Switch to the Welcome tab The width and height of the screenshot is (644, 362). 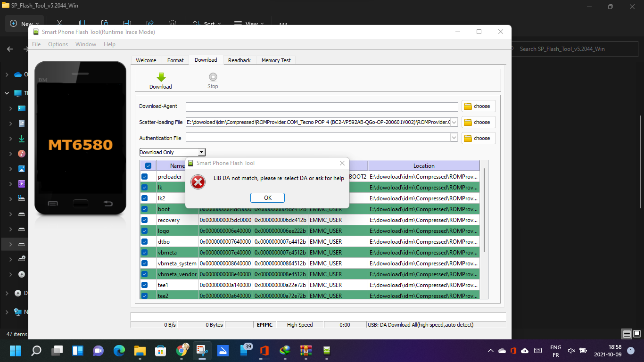[x=146, y=60]
